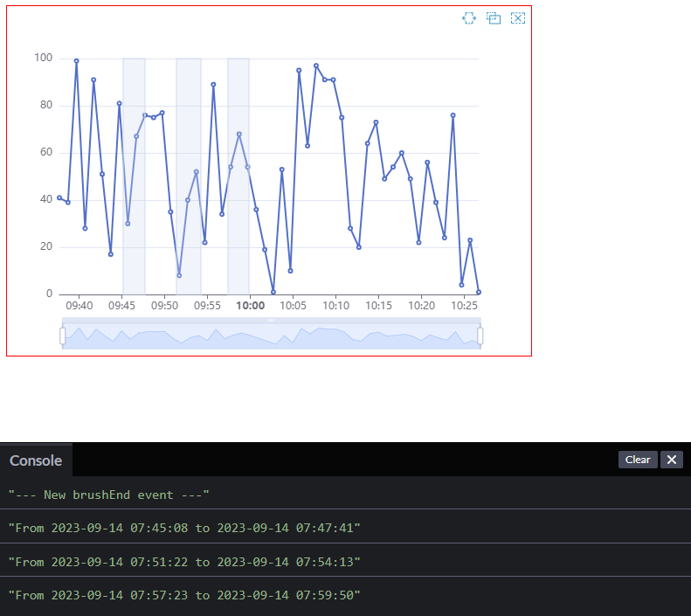Click the data zoom preview area chart
The image size is (691, 616).
point(272,336)
